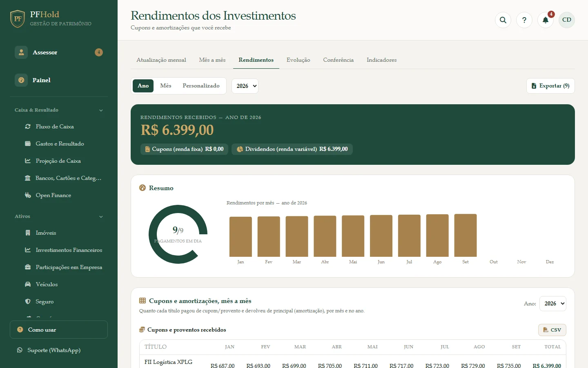
Task: Select the Rendimentos tab
Action: click(x=256, y=60)
